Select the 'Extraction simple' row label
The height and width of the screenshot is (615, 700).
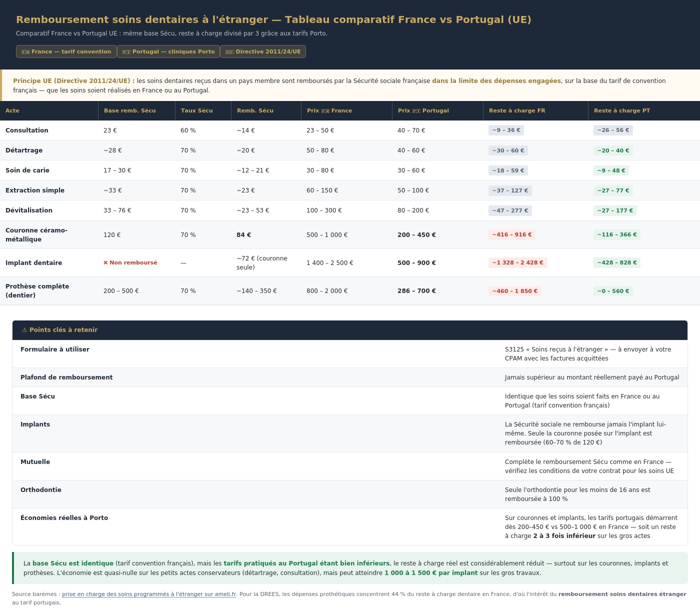[x=35, y=190]
